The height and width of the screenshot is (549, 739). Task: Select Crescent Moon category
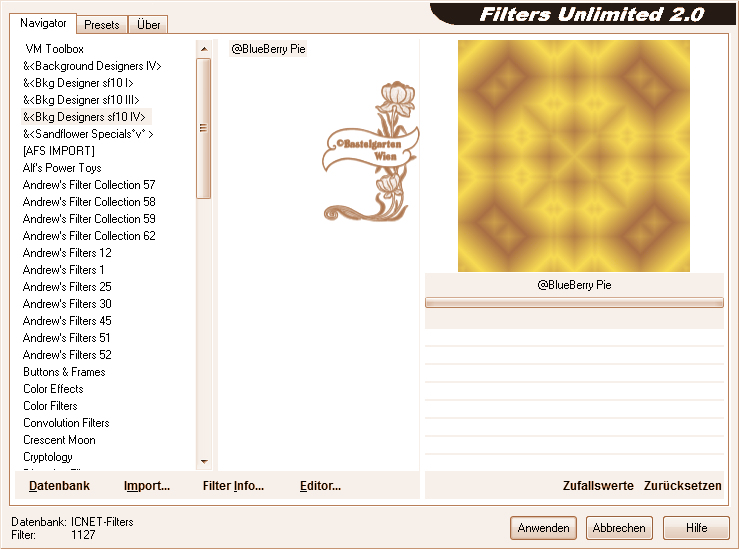59,440
